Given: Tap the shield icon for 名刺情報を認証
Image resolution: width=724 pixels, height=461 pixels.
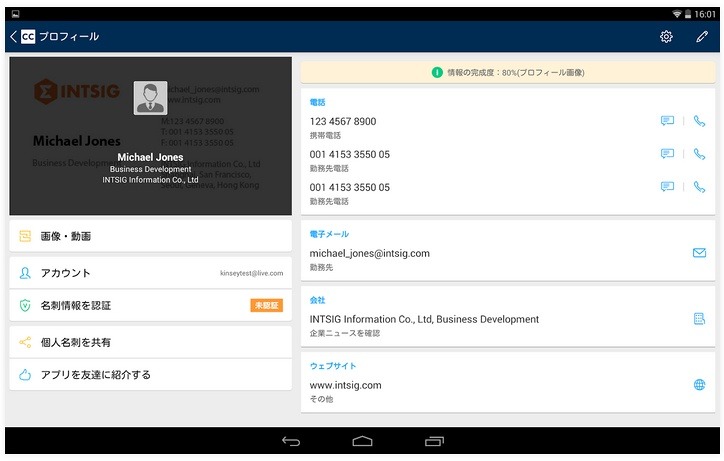Looking at the screenshot, I should [25, 305].
